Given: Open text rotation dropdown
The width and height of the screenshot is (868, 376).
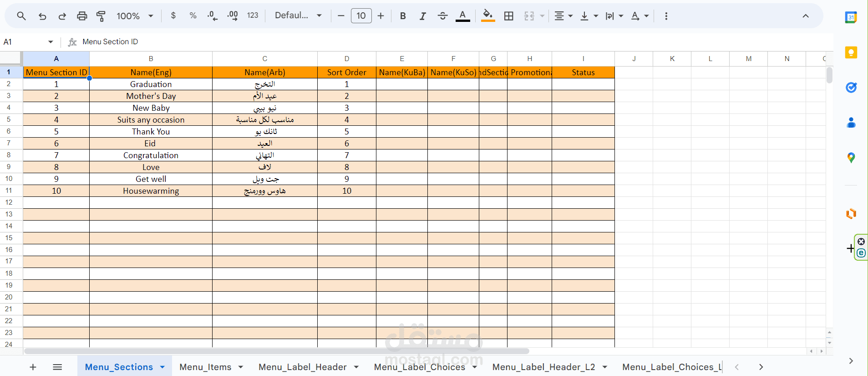Looking at the screenshot, I should 640,16.
